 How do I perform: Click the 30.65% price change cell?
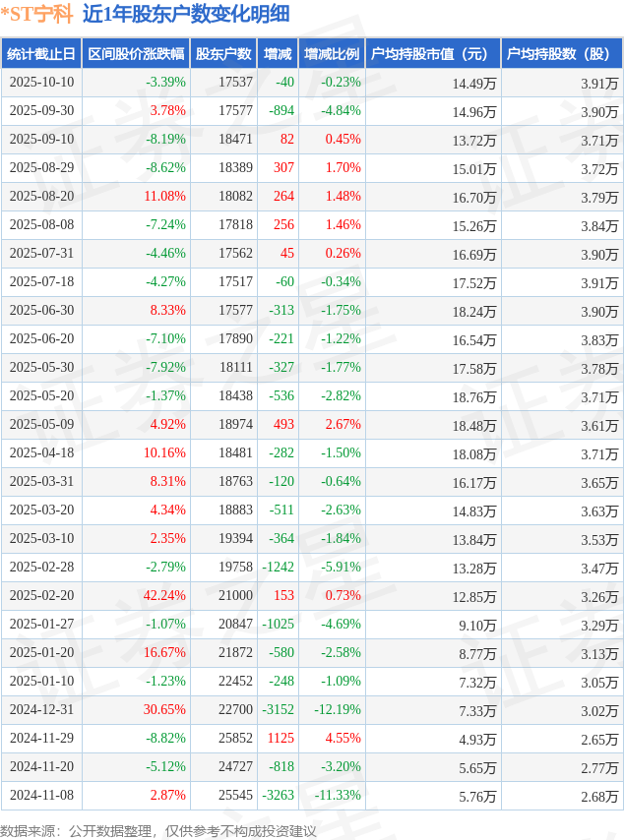164,710
